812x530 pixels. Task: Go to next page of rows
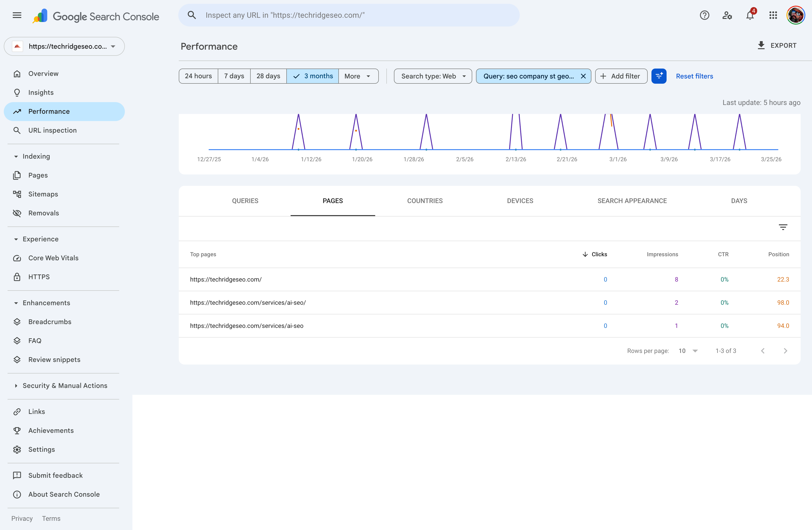click(785, 351)
